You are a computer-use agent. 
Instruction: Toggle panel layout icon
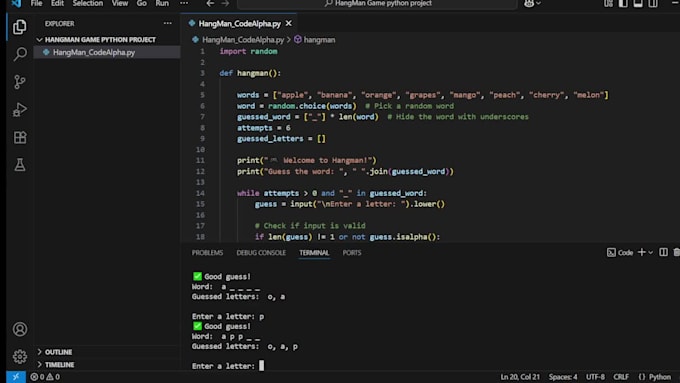[x=638, y=3]
